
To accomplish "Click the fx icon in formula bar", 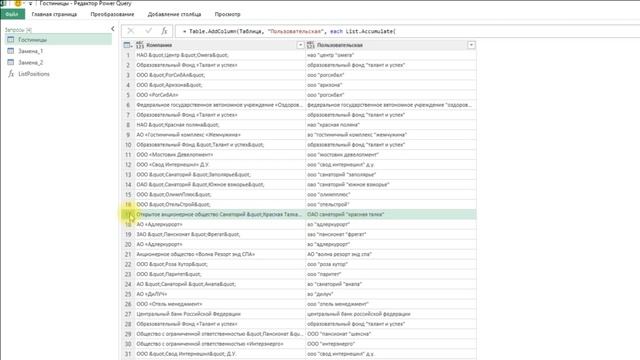I will (164, 31).
